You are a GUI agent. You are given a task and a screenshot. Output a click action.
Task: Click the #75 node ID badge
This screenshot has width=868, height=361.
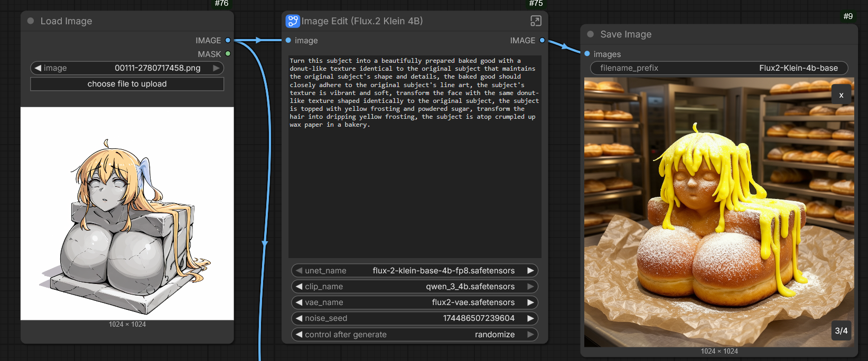coord(536,4)
